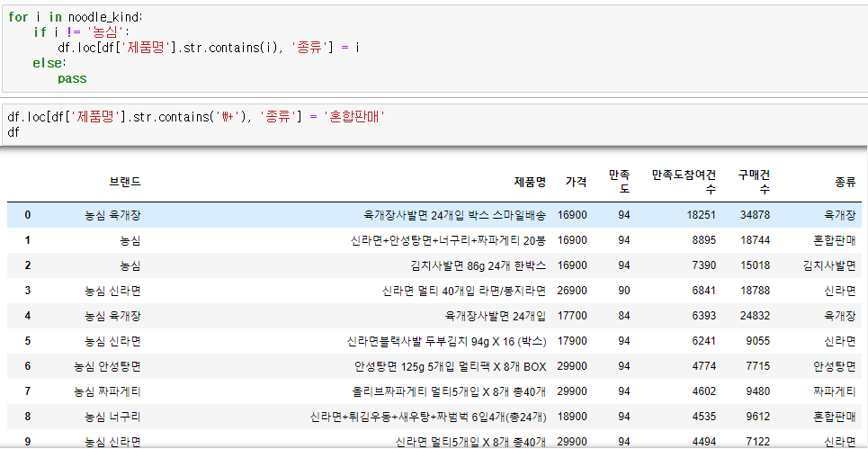Click purchase count 9055
The image size is (868, 449).
[x=758, y=341]
